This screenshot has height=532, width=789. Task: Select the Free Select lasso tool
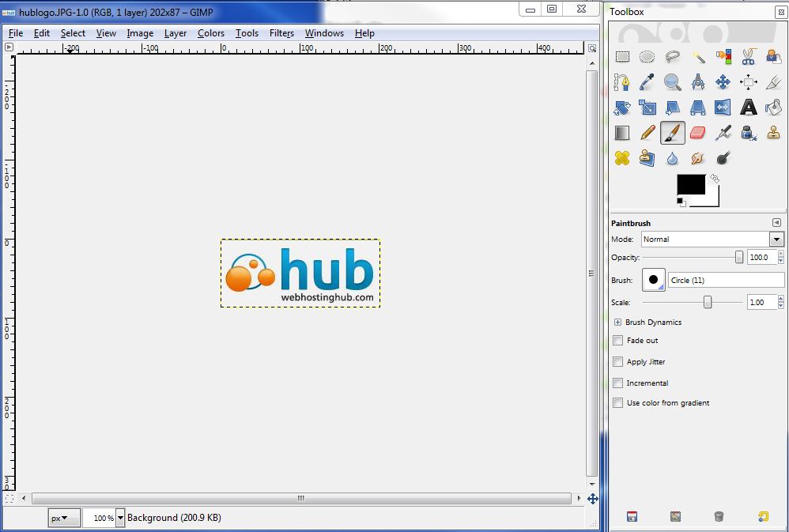click(x=672, y=57)
